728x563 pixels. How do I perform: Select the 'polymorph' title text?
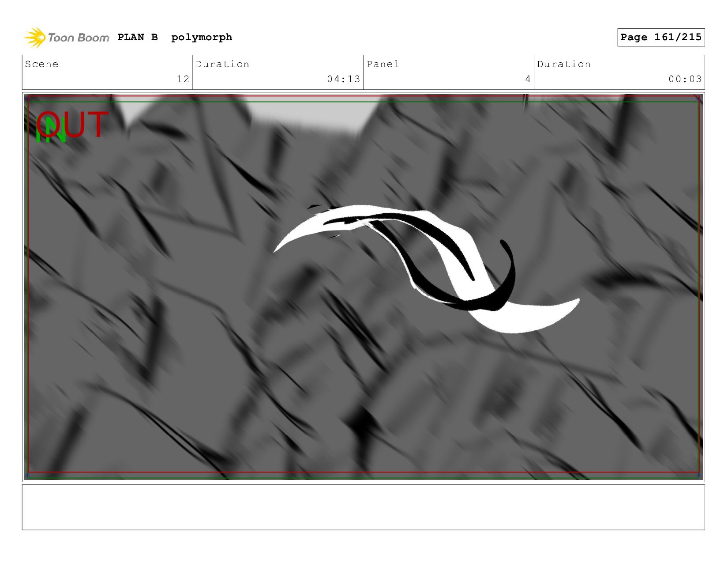click(x=202, y=38)
